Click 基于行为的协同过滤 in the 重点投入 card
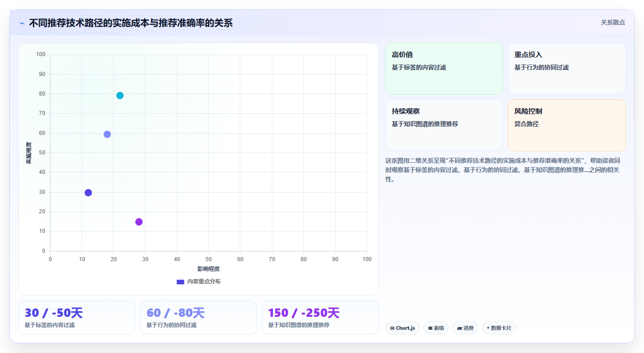The width and height of the screenshot is (644, 353). click(x=542, y=67)
